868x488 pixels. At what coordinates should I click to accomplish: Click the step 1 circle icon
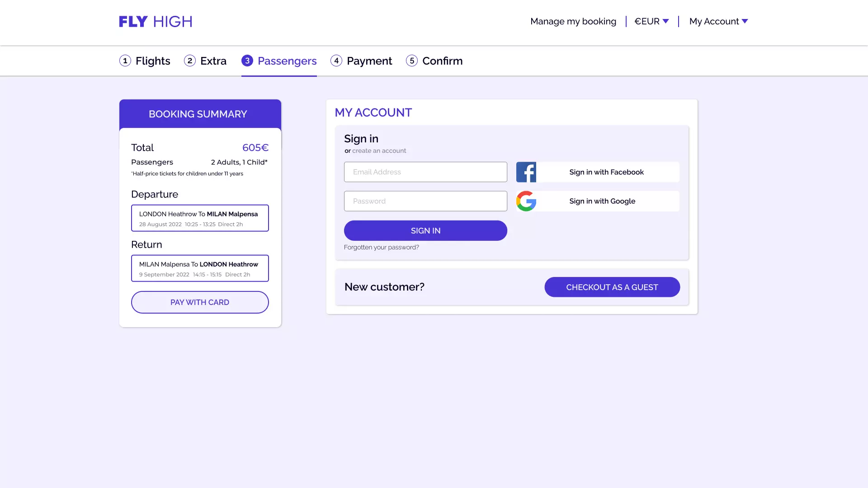[125, 61]
